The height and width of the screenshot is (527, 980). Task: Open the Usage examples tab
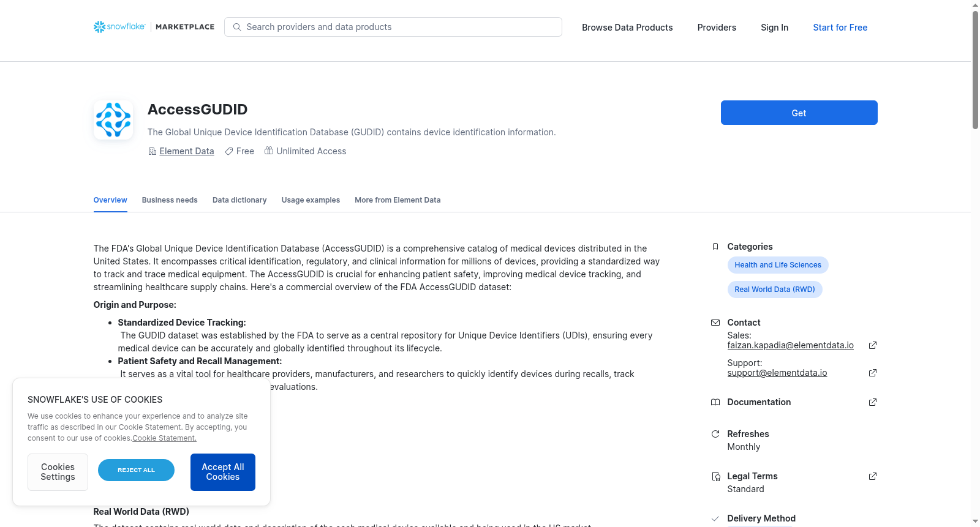click(311, 200)
